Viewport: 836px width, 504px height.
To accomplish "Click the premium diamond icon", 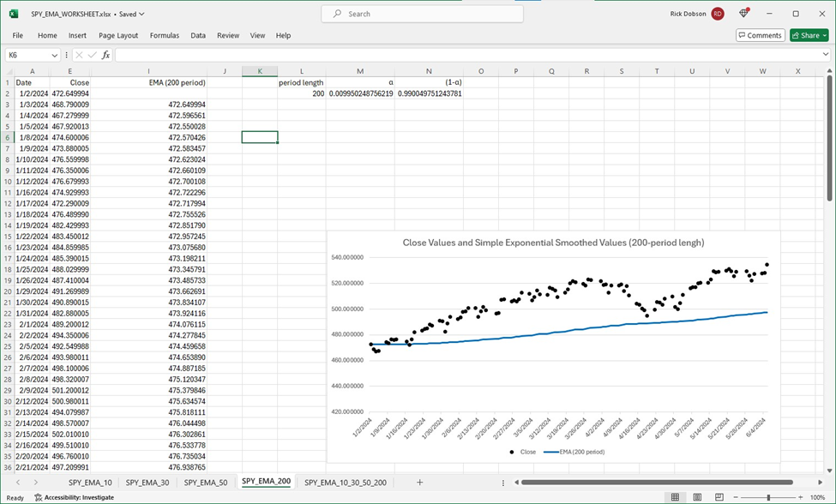I will [743, 14].
